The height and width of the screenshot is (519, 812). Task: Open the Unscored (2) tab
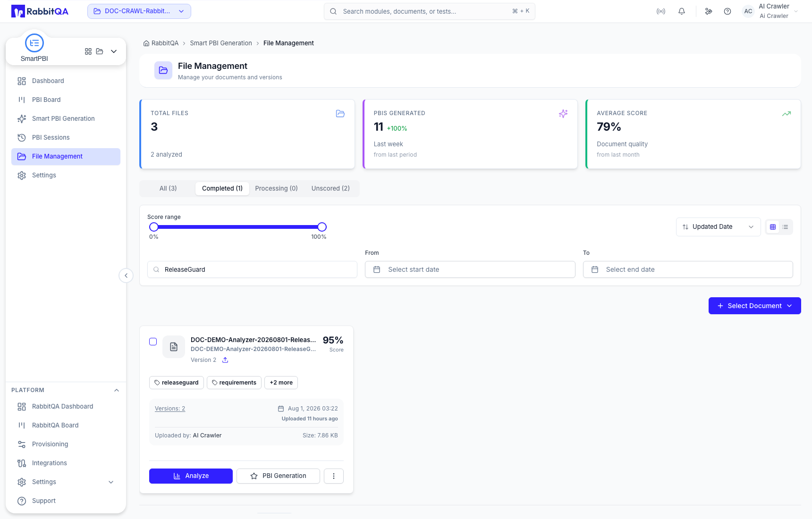coord(330,188)
